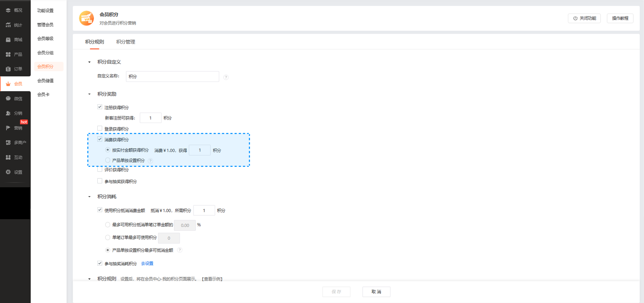Switch to the 积分管理 tab
Image resolution: width=644 pixels, height=303 pixels.
[x=125, y=42]
